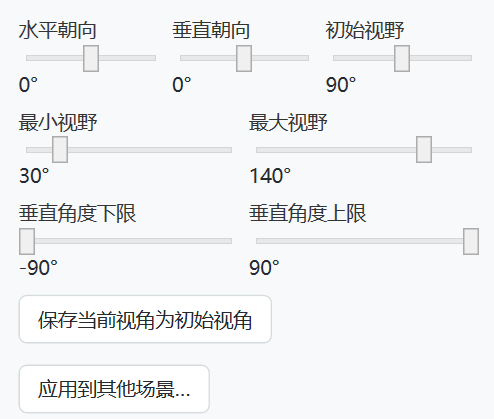Viewport: 494px width, 419px height.
Task: Click 最小视野 track right of the handle
Action: [150, 150]
